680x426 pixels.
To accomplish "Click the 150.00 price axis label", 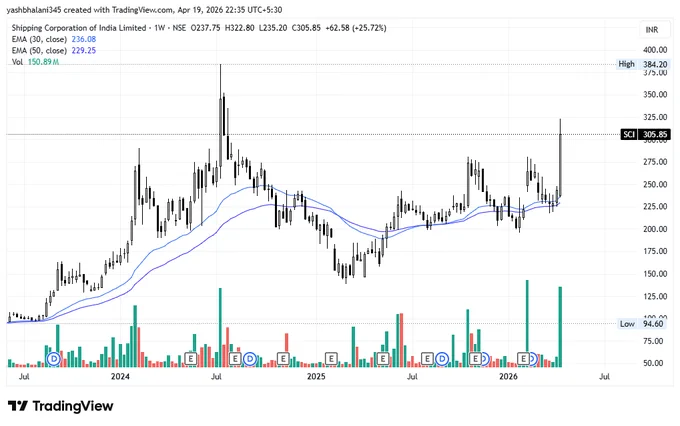I will pyautogui.click(x=655, y=274).
